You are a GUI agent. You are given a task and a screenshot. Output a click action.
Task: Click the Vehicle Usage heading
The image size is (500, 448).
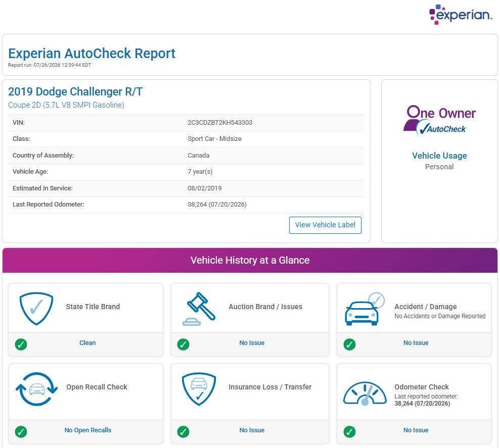(439, 156)
